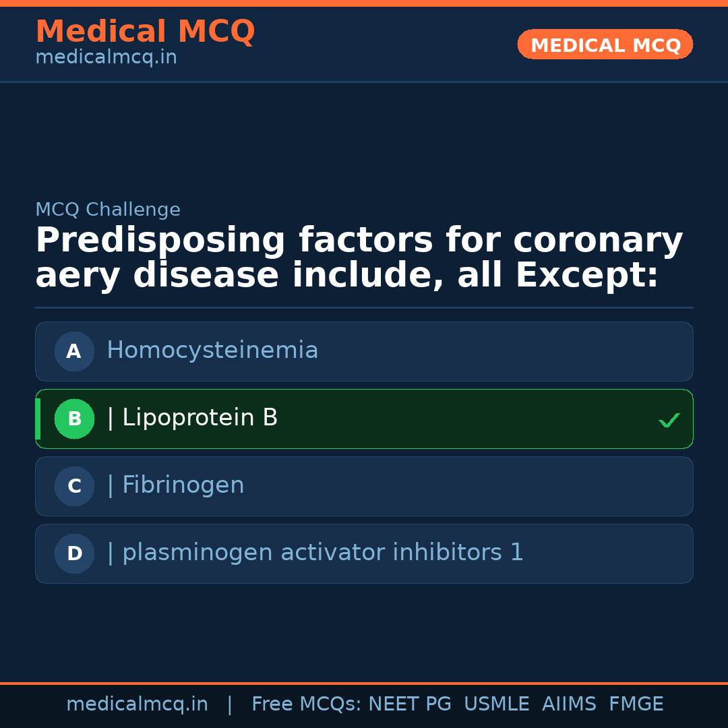This screenshot has width=728, height=728.
Task: Open the medicalmcq.in link in the footer
Action: (137, 704)
